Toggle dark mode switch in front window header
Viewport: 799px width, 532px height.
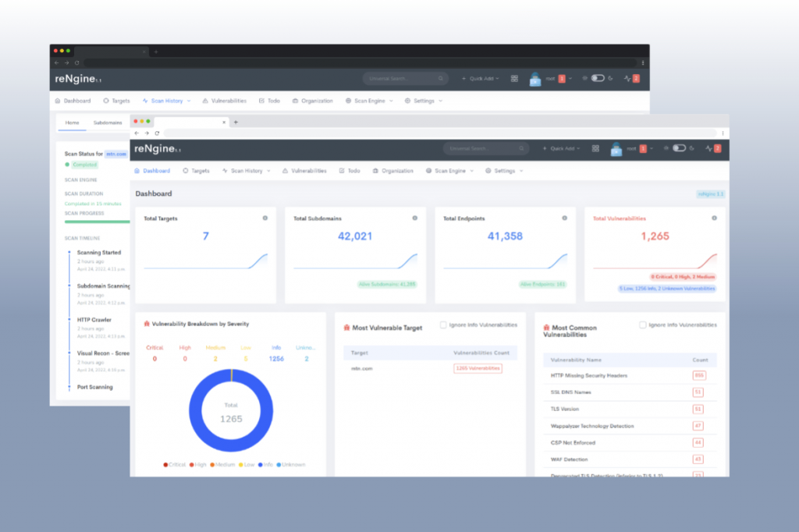680,148
